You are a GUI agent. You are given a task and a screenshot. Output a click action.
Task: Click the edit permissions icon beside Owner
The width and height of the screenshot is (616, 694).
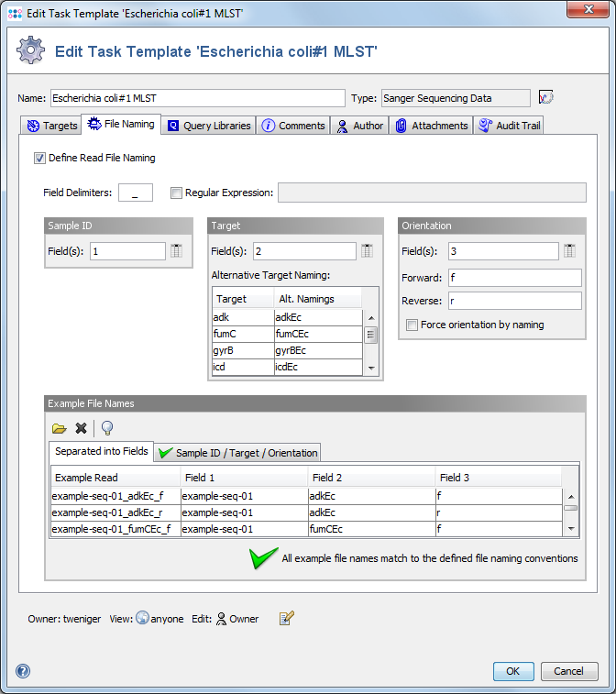pyautogui.click(x=286, y=619)
